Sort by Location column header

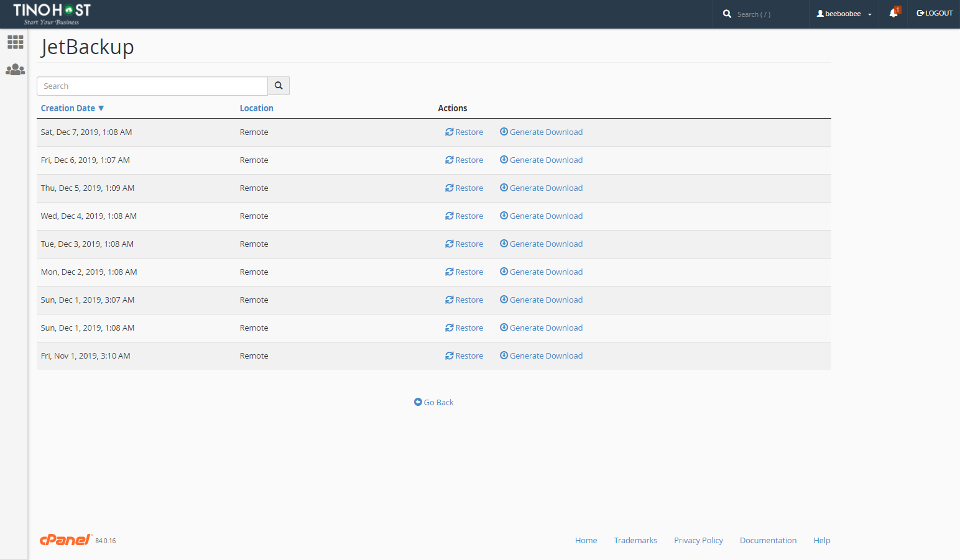(257, 108)
